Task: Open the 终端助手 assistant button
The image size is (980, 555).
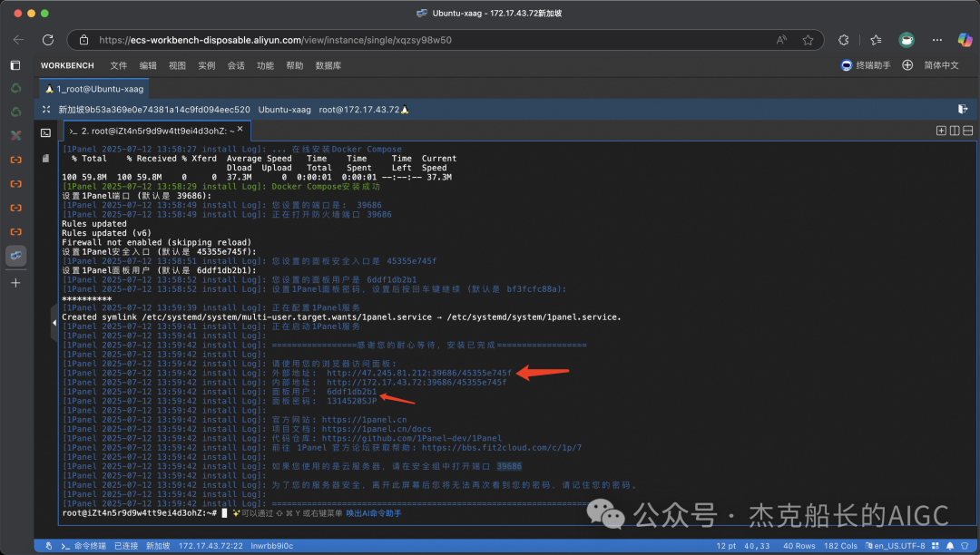Action: (x=866, y=65)
